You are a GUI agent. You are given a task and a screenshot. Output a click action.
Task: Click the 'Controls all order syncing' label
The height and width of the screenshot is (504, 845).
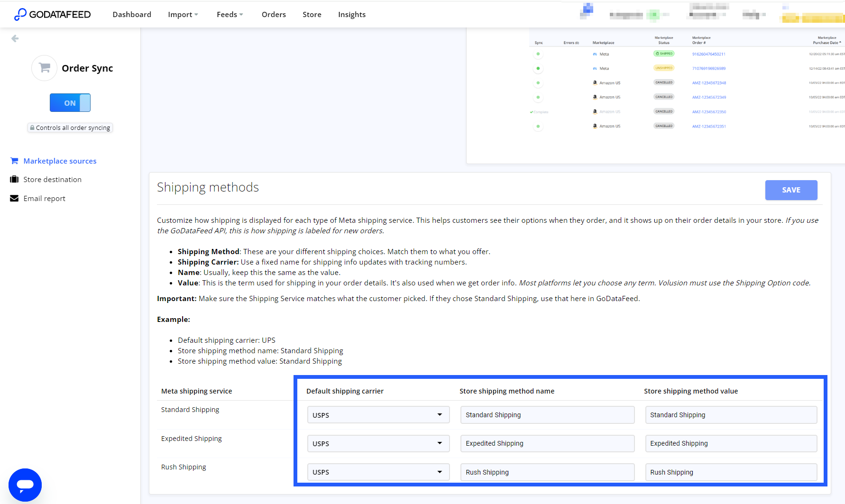(x=70, y=128)
